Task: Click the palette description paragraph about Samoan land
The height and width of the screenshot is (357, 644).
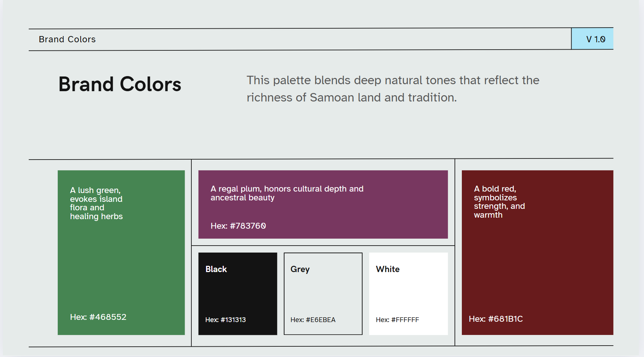Action: pos(393,89)
